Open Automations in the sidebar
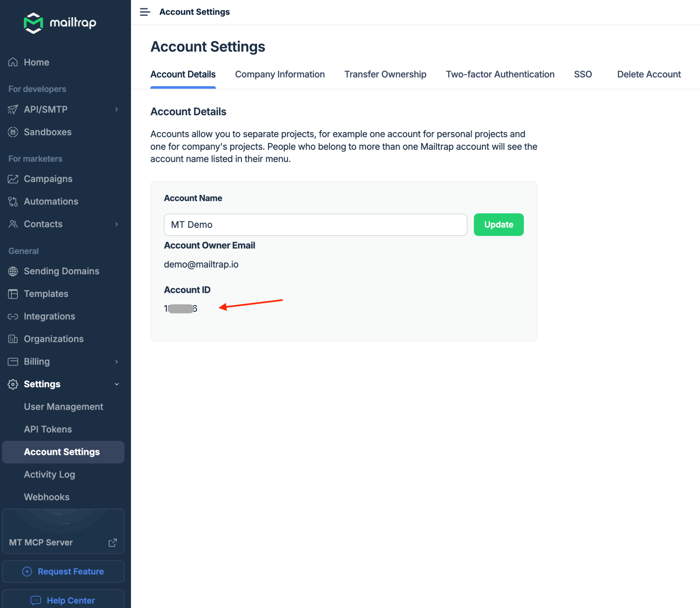This screenshot has width=700, height=608. pos(51,201)
